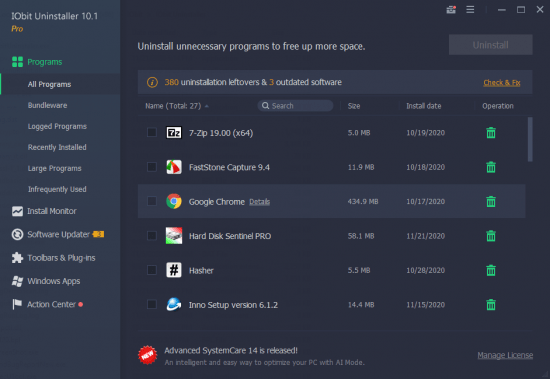This screenshot has width=550, height=379.
Task: Click the leftovers info icon
Action: (x=152, y=82)
